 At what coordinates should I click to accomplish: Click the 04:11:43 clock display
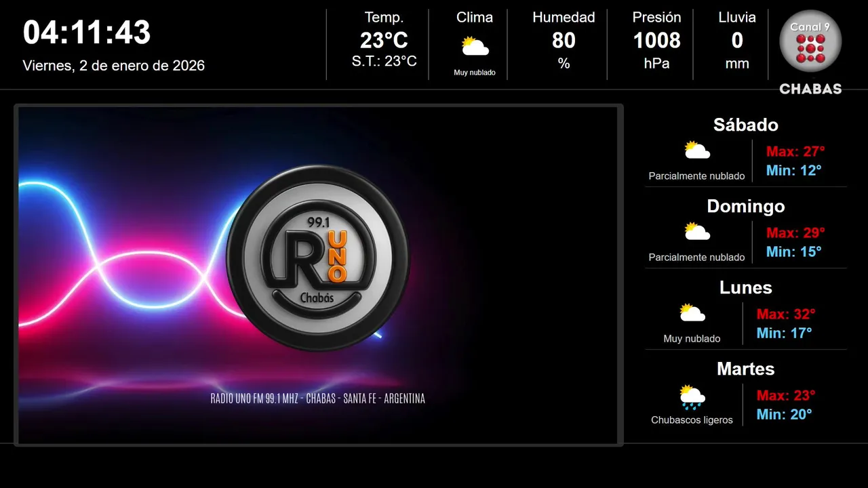(x=87, y=33)
